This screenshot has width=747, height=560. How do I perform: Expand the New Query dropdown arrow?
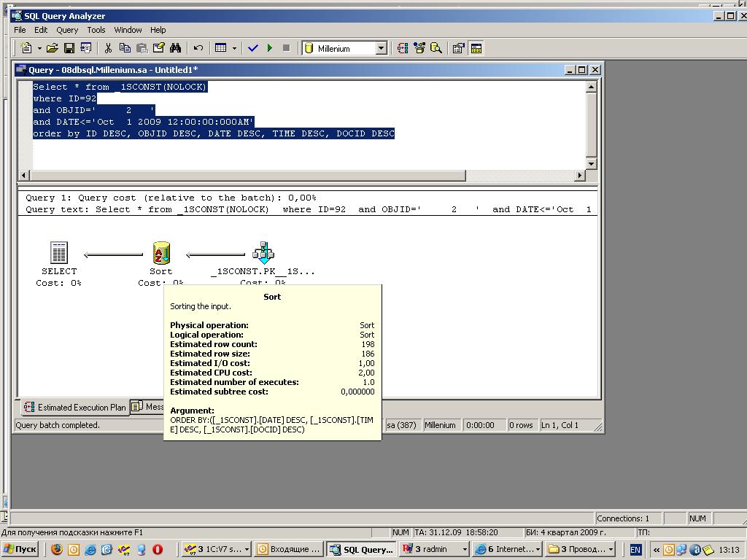point(39,48)
